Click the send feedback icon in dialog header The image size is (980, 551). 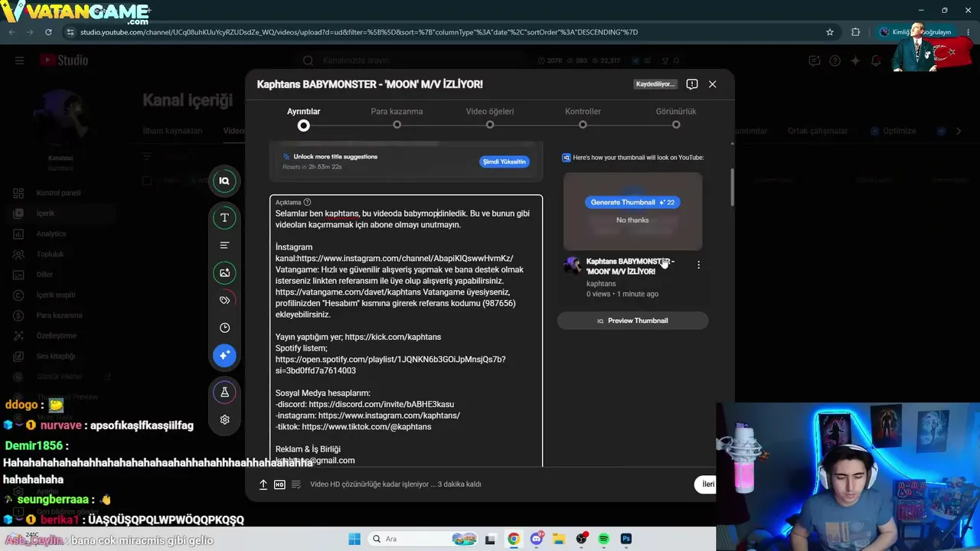click(692, 84)
